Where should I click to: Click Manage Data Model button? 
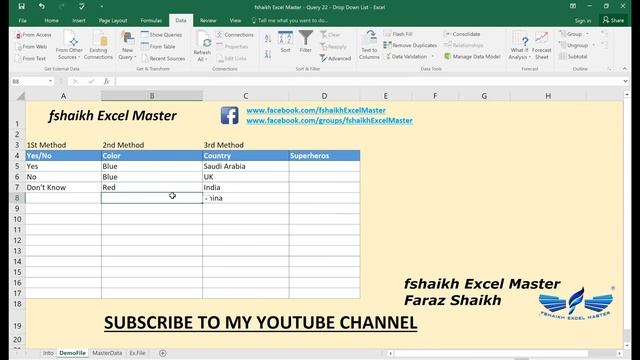tap(472, 56)
